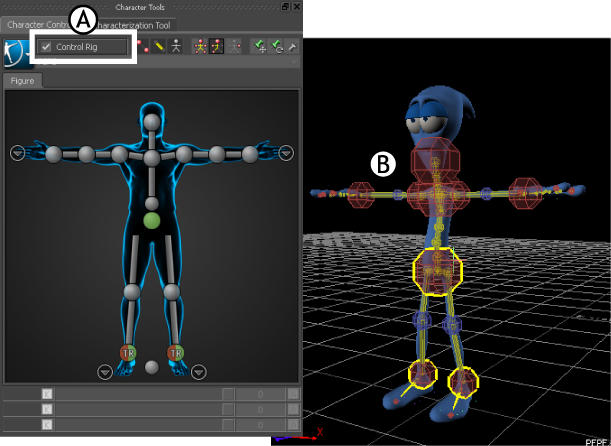Select the screen-right TR ankle effector

[175, 353]
